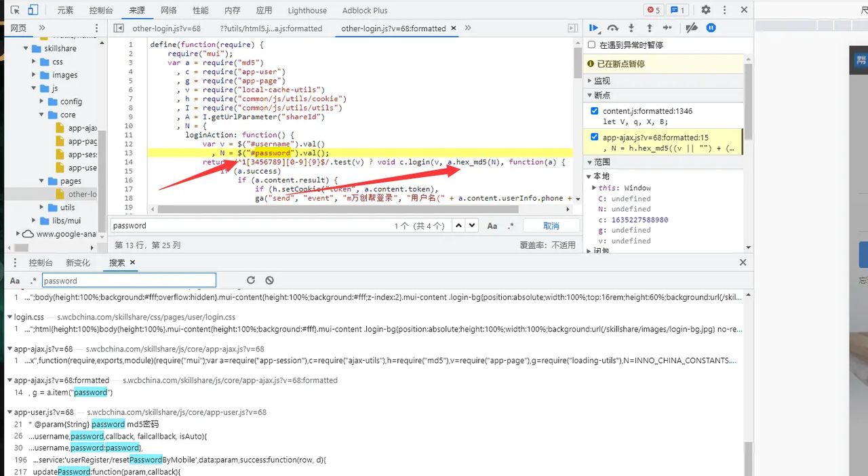This screenshot has width=868, height=476.
Task: Open the 控制台 drawer tab
Action: pos(41,262)
